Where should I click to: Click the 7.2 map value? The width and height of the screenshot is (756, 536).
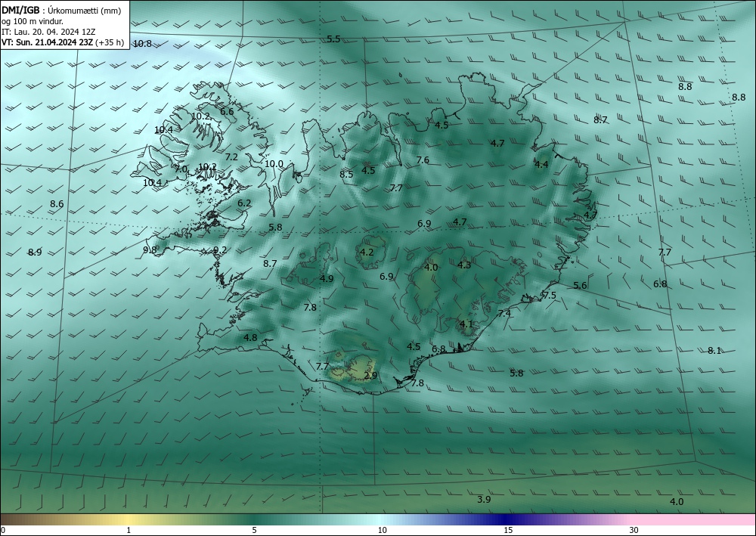point(231,156)
